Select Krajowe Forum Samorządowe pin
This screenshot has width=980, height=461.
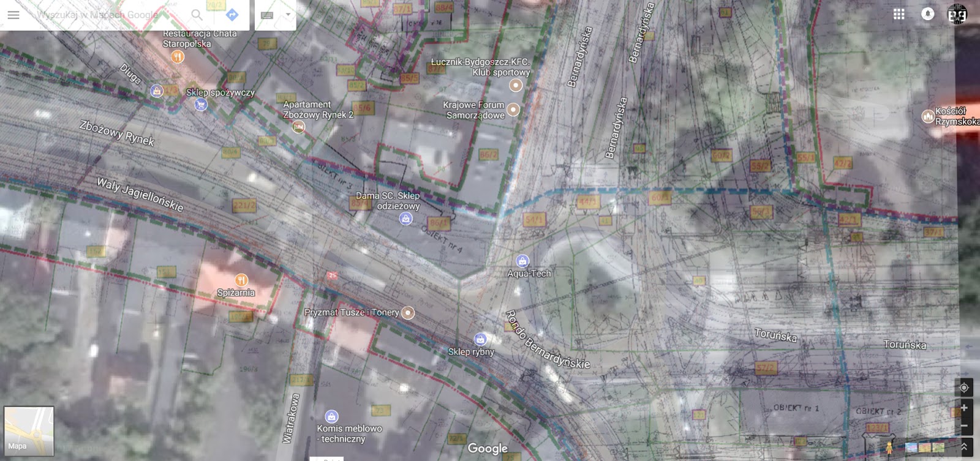513,110
